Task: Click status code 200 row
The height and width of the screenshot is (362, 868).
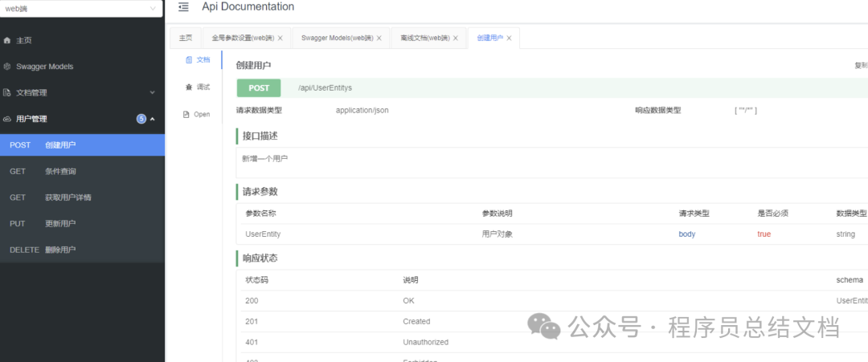Action: [x=552, y=301]
